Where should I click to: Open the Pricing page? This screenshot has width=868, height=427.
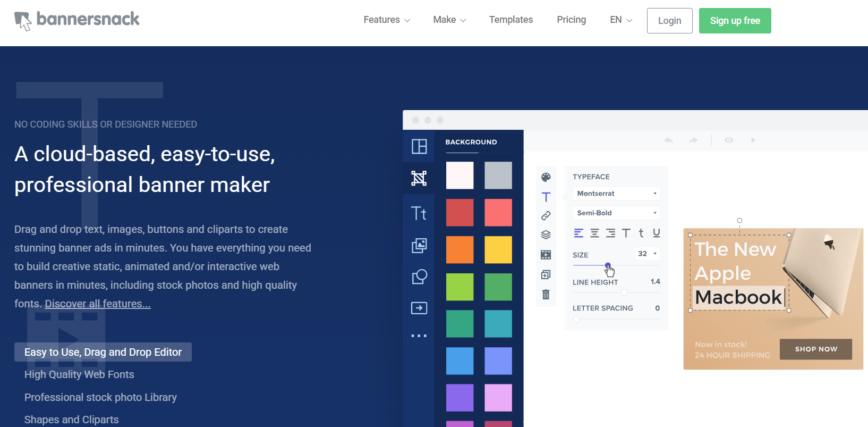click(572, 20)
